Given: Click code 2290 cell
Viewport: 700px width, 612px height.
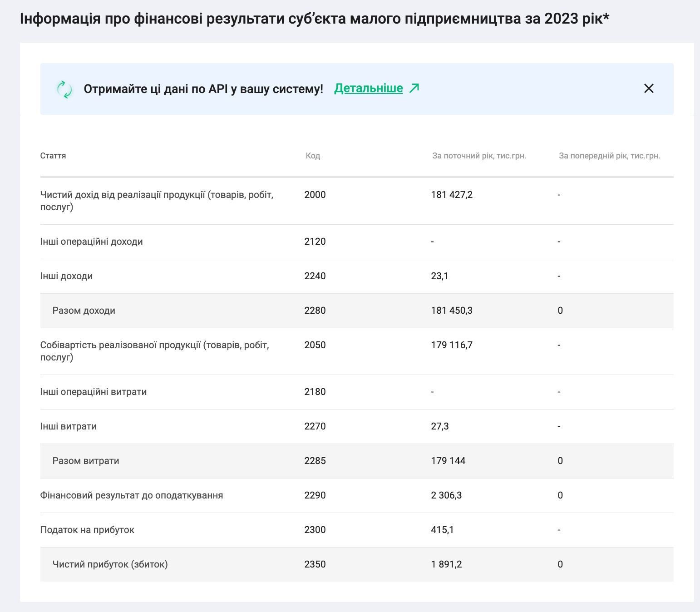Looking at the screenshot, I should coord(315,495).
